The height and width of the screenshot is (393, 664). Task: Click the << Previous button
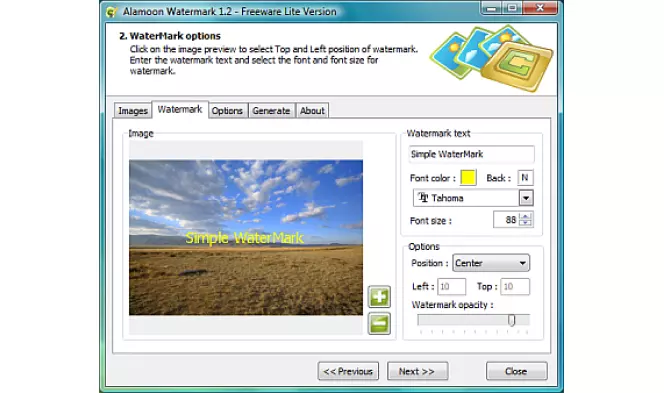point(348,371)
